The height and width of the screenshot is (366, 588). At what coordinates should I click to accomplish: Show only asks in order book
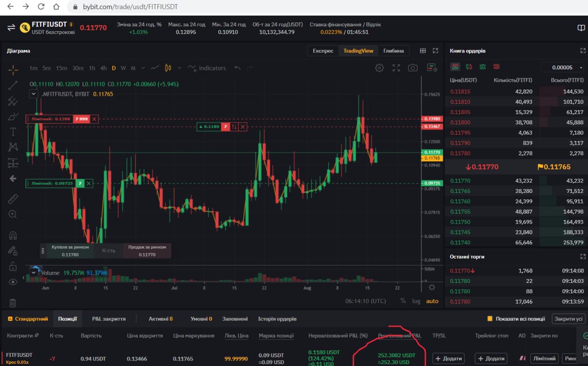[x=496, y=67]
